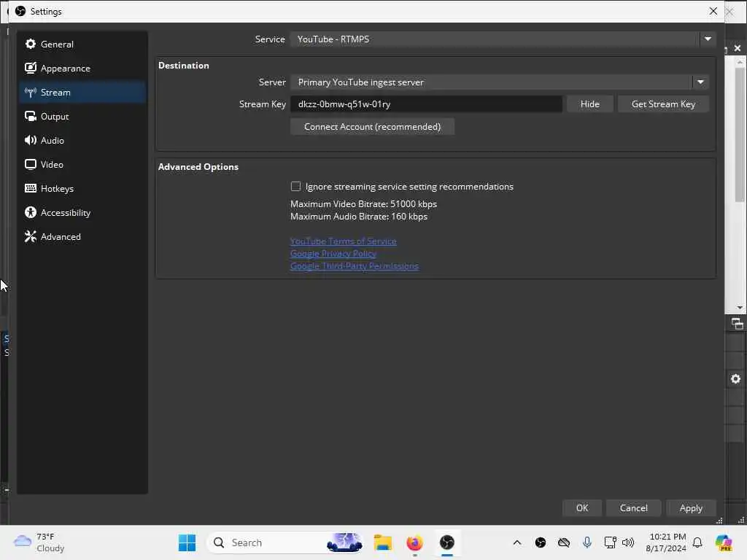Open the Windows Start menu
The height and width of the screenshot is (560, 747).
click(x=187, y=542)
